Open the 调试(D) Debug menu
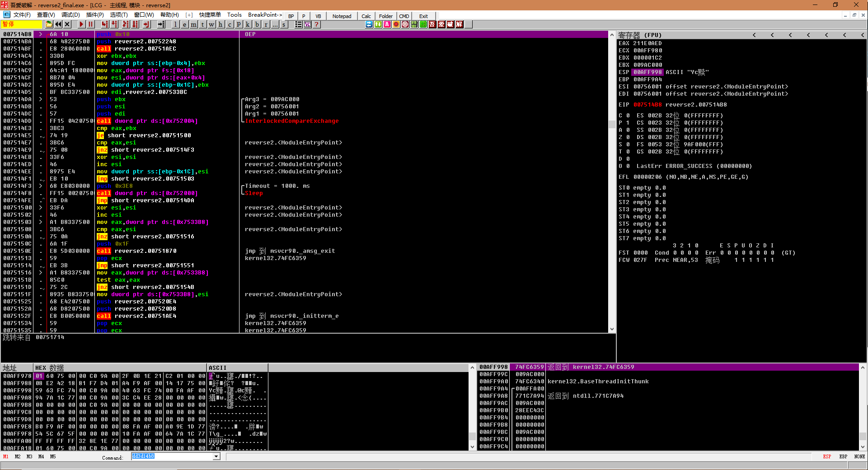This screenshot has width=868, height=470. click(70, 15)
